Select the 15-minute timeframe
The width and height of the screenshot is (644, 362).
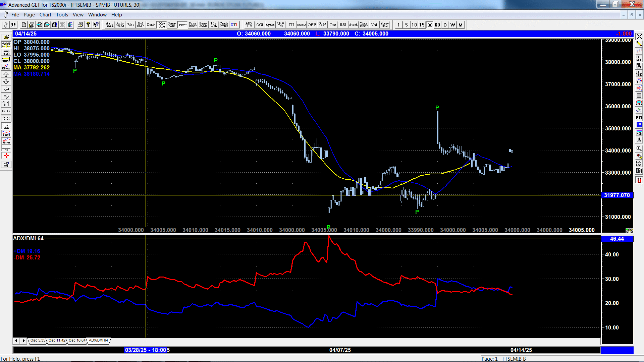click(422, 25)
